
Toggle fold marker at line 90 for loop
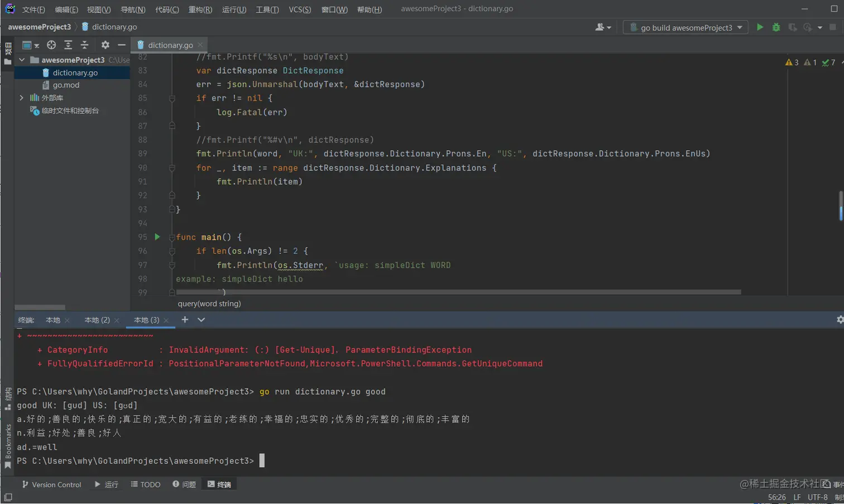(x=172, y=168)
